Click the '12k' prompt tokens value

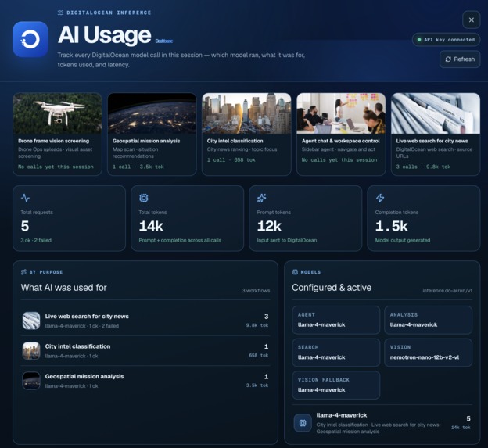click(x=269, y=226)
